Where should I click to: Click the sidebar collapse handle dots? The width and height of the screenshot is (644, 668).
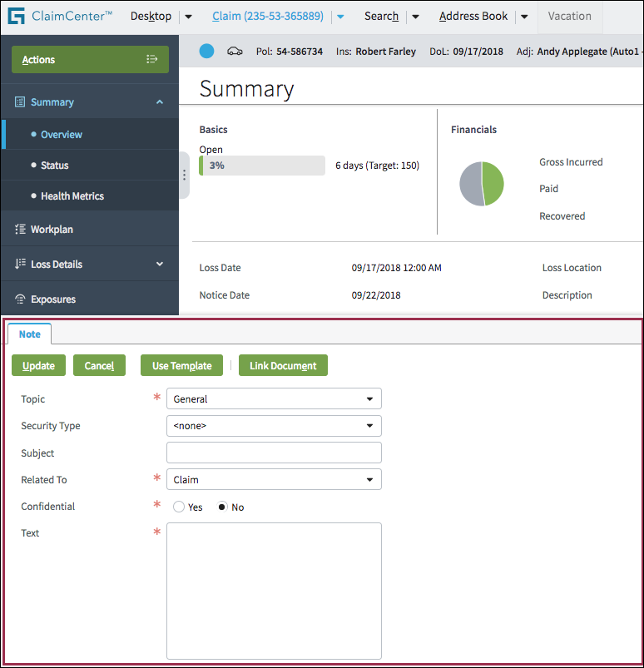(x=184, y=176)
